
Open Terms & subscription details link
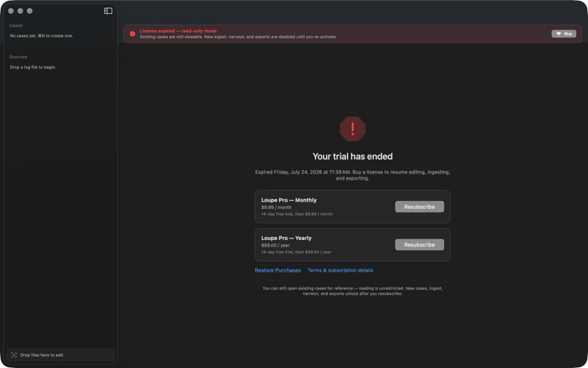(x=340, y=270)
